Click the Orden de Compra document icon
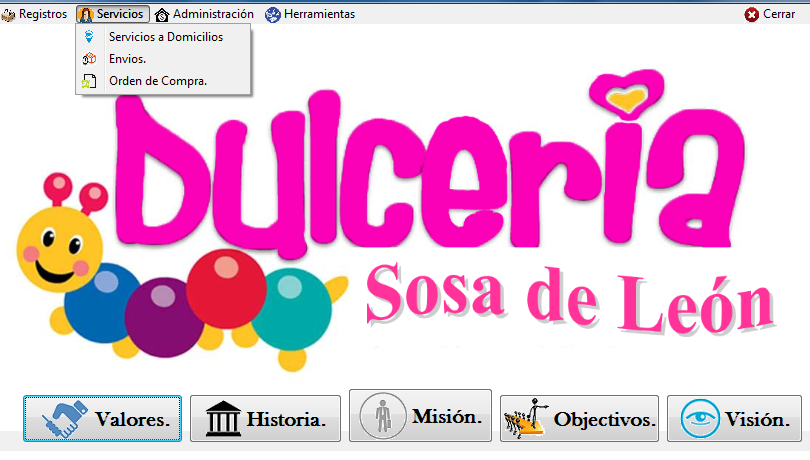The image size is (810, 460). (x=89, y=81)
